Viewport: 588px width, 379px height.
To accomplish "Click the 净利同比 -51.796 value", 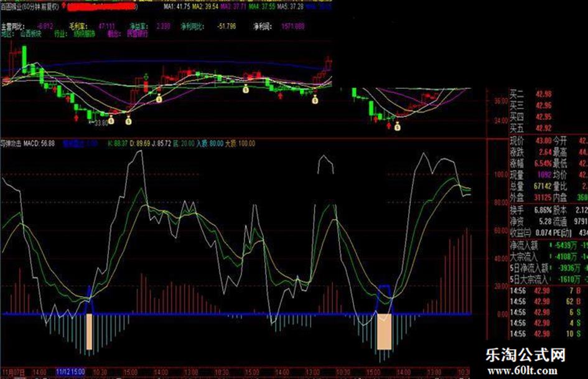I will [208, 26].
